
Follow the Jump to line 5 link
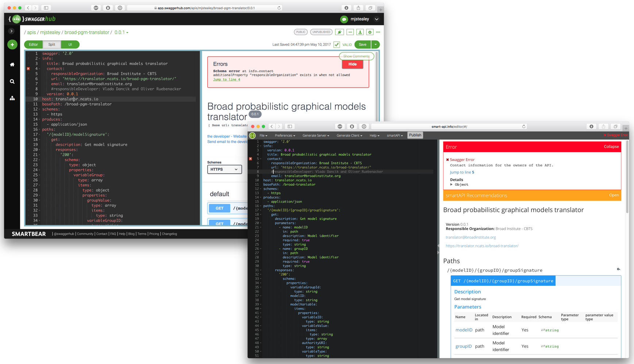462,172
